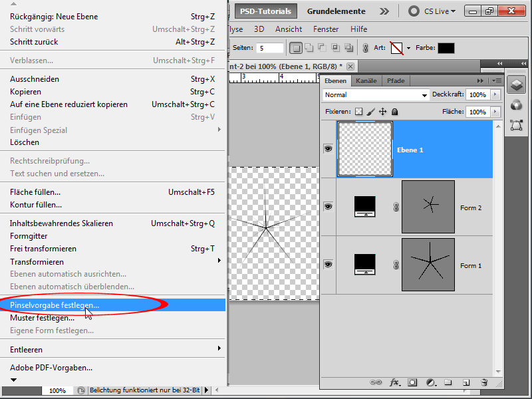Open the Fenster menu

[x=326, y=29]
